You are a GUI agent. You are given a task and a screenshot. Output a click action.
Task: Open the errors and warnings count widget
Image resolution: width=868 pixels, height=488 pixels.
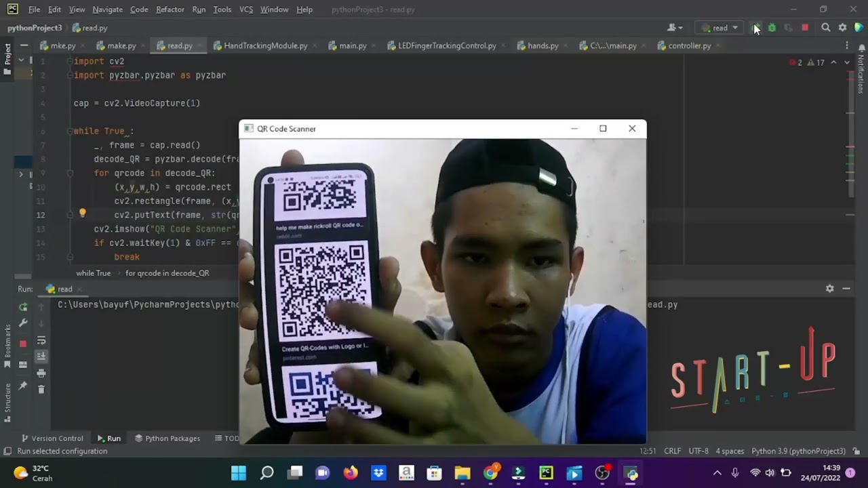click(x=807, y=62)
